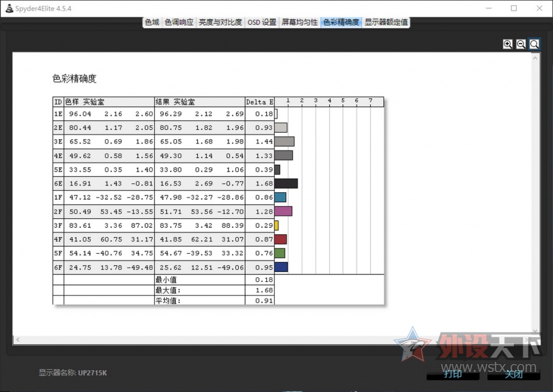
Task: Click the 1F cyan-blue color bar
Action: 280,198
